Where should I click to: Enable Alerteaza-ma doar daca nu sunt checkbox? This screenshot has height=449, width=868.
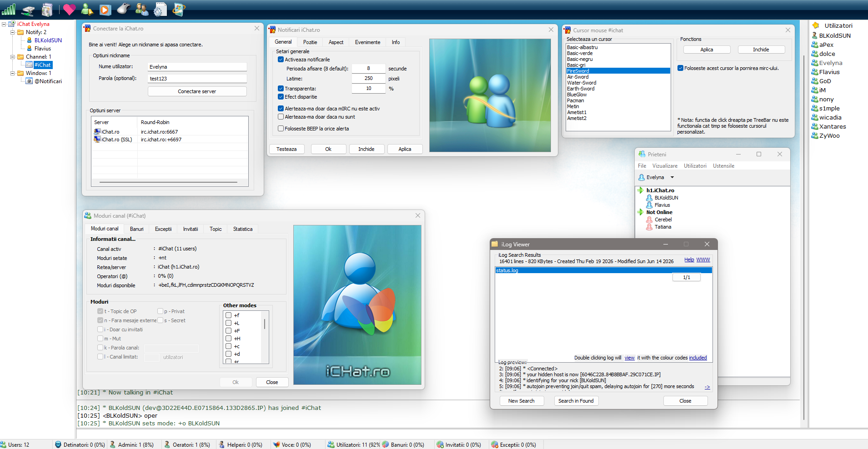[x=281, y=117]
